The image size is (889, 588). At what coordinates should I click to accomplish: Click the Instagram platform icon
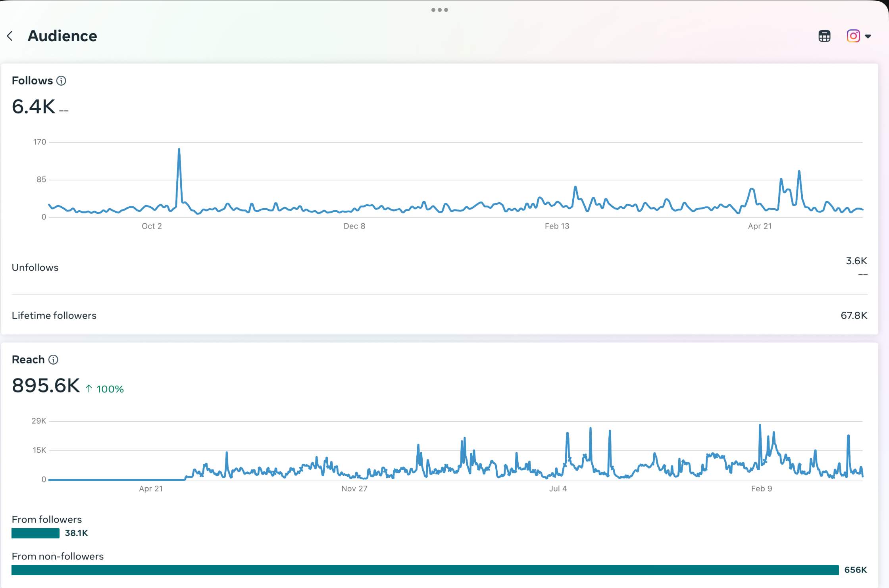tap(853, 36)
